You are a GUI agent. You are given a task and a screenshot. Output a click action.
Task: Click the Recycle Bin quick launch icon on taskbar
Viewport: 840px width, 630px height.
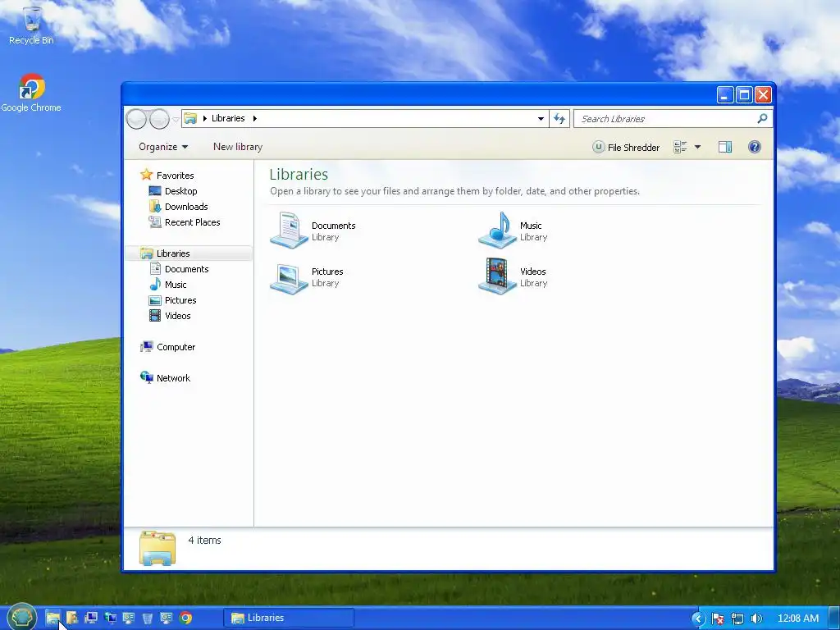(x=148, y=618)
